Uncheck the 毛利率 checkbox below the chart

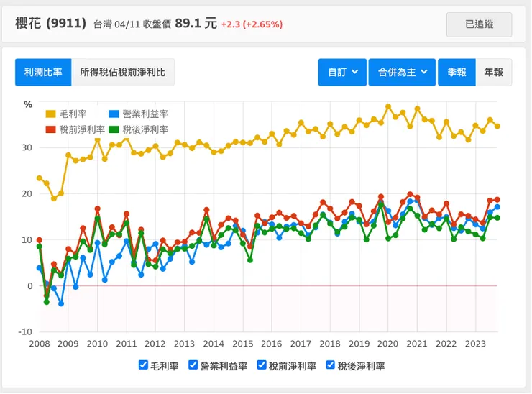pos(143,365)
